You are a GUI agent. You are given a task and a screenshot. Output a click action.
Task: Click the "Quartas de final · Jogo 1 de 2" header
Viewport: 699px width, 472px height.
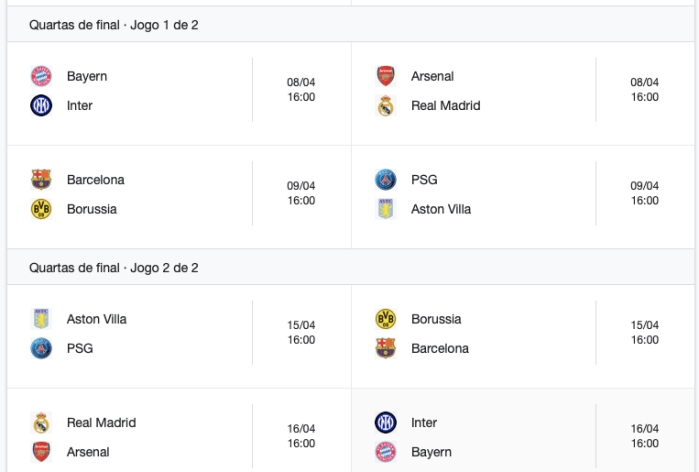[114, 24]
